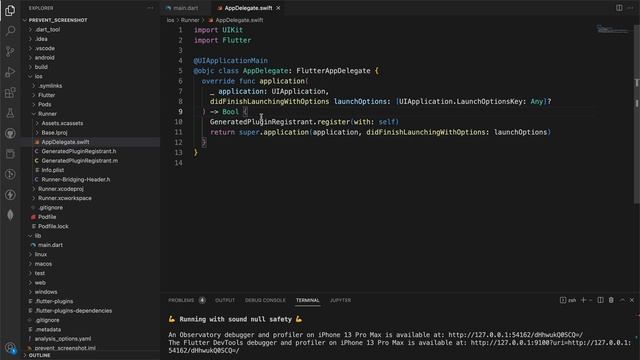This screenshot has width=640, height=360.
Task: Split the terminal panel
Action: tap(600, 300)
